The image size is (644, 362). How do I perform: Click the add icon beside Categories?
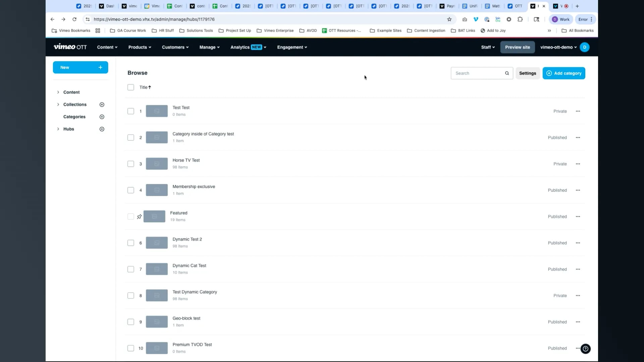(102, 117)
